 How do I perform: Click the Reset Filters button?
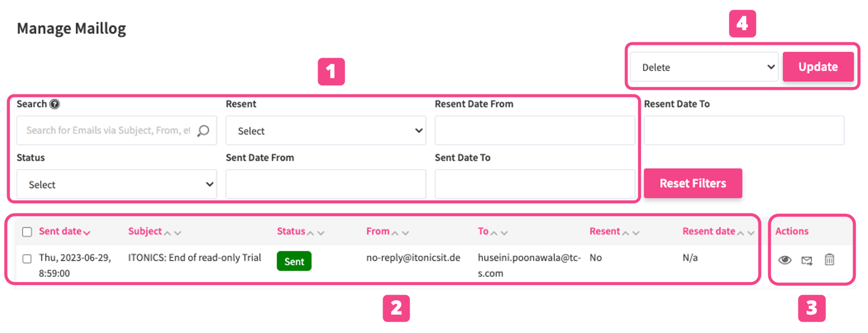693,183
